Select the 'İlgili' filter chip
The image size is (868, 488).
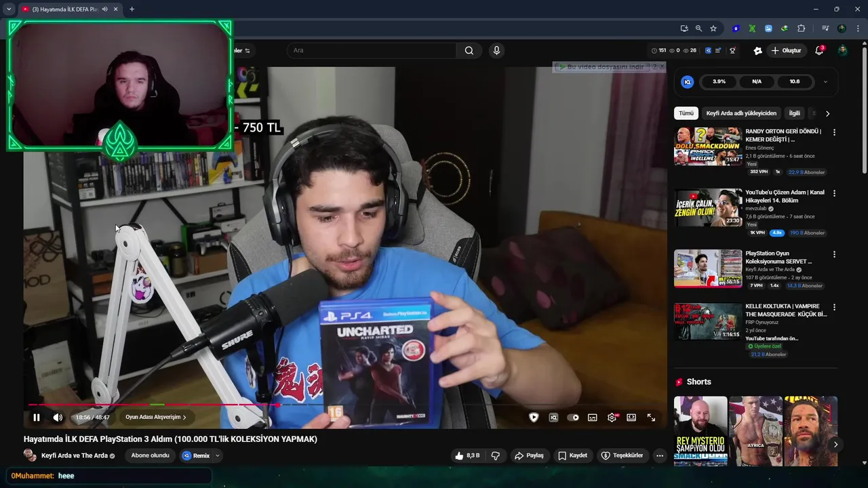click(x=794, y=113)
